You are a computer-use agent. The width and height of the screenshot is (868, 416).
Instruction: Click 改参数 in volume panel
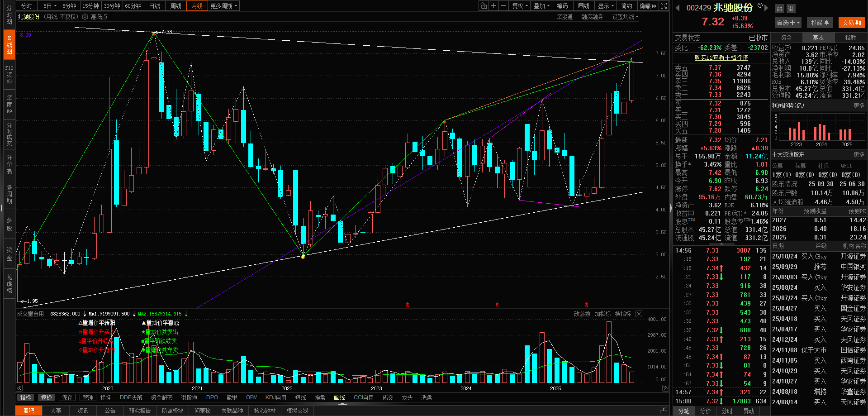click(x=582, y=314)
